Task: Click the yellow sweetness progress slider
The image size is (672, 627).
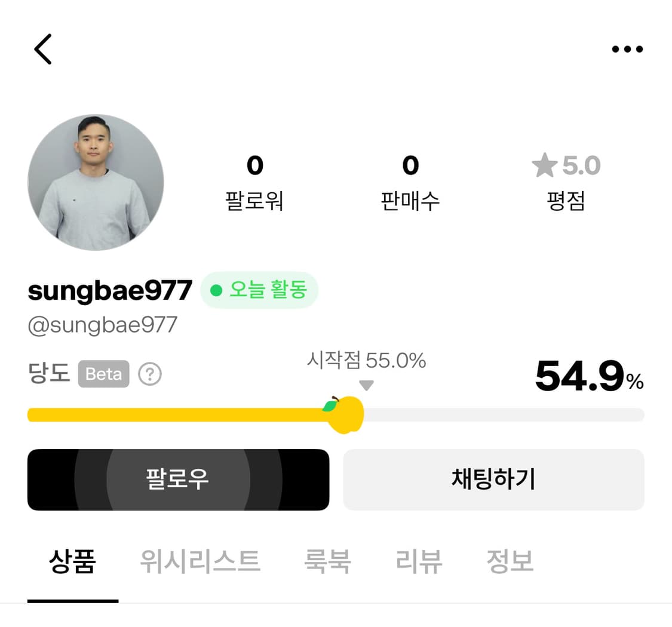Action: pyautogui.click(x=179, y=414)
